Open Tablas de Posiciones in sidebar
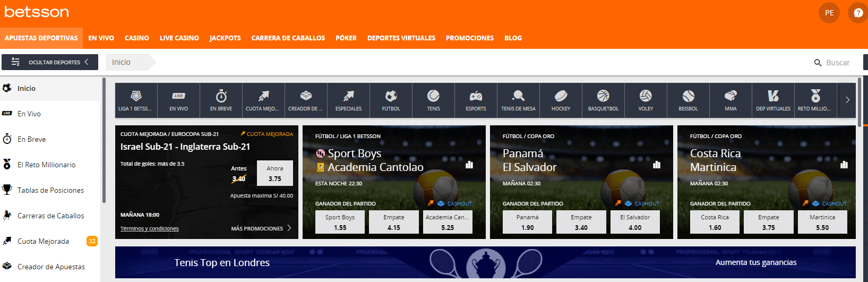This screenshot has height=282, width=868. [x=50, y=190]
